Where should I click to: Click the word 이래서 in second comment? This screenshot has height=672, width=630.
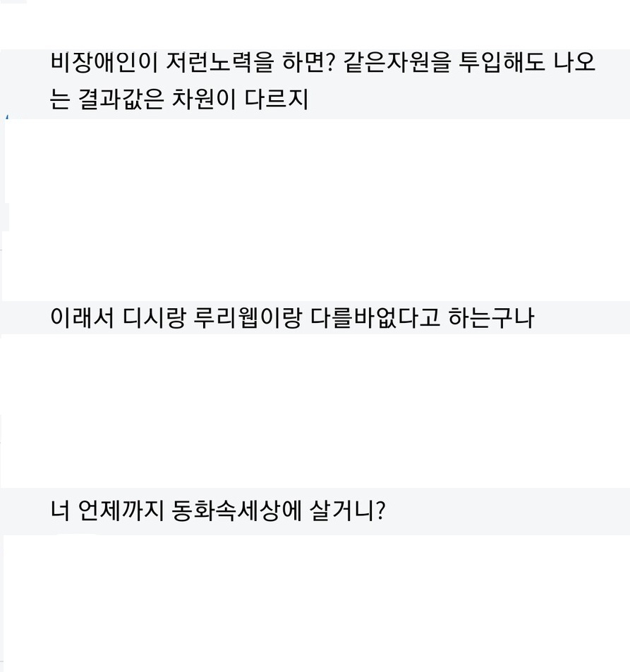click(83, 318)
